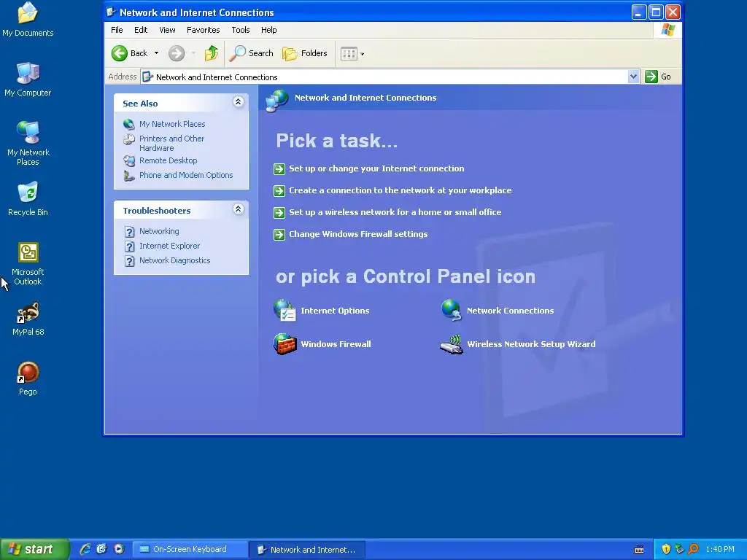
Task: Click the Windows flag logo in menu bar
Action: point(668,29)
